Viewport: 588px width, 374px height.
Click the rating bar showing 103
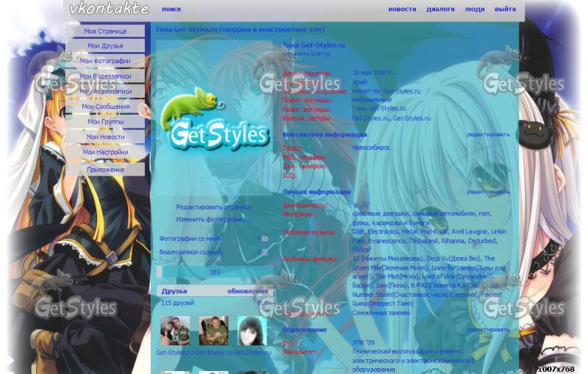click(x=214, y=273)
